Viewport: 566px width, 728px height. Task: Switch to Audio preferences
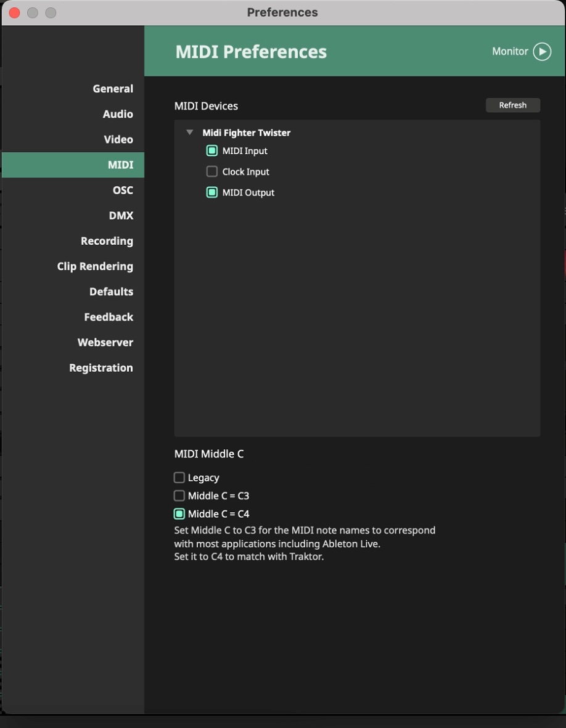coord(118,114)
